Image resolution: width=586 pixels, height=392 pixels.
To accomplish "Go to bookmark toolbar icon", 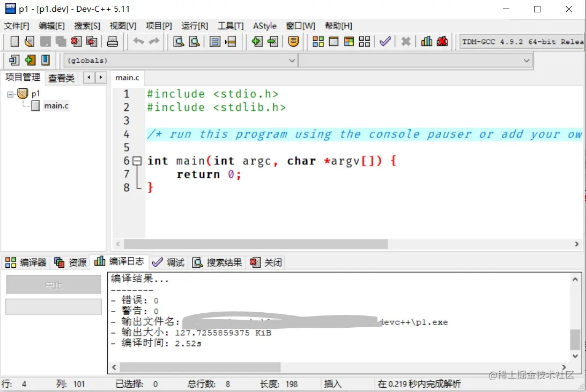I will tap(45, 60).
